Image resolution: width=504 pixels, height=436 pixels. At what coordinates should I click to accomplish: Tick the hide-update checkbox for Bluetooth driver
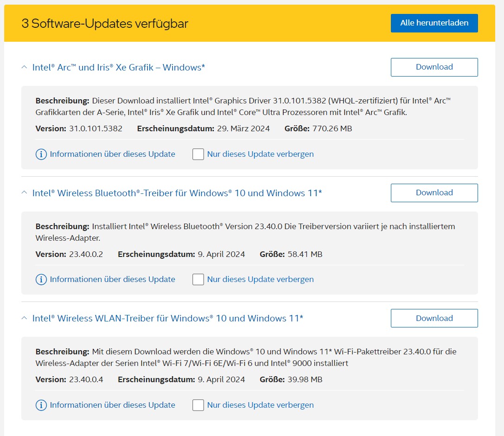[x=198, y=279]
